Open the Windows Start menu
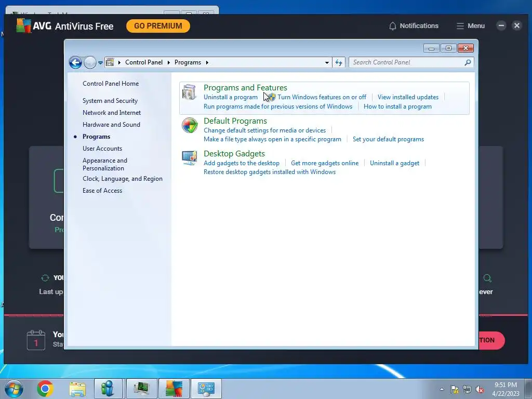The width and height of the screenshot is (532, 399). tap(14, 389)
